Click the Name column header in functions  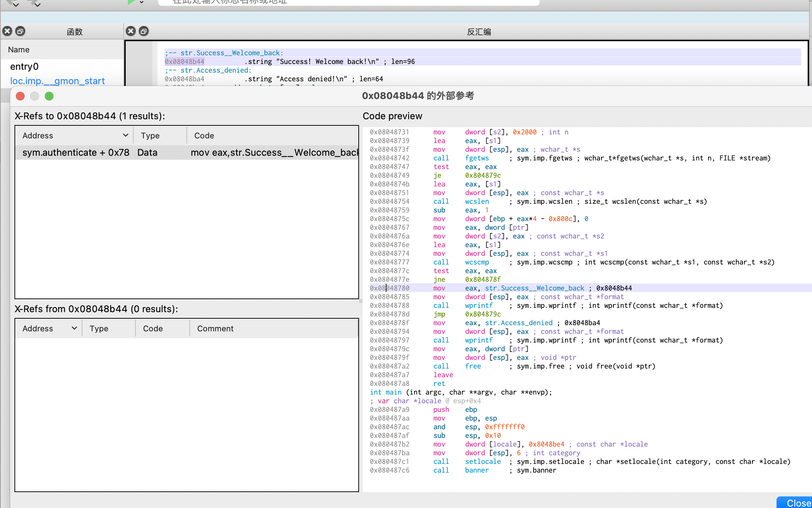click(x=19, y=49)
